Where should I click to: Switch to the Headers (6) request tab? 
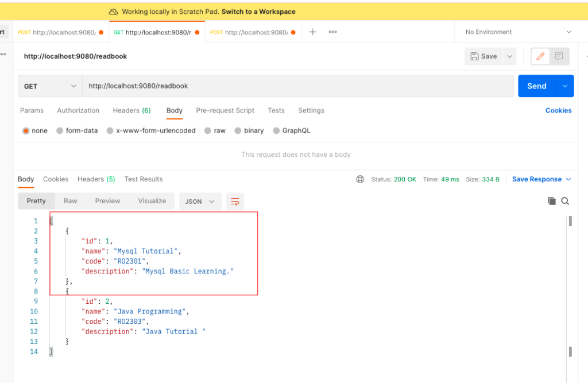(x=131, y=111)
